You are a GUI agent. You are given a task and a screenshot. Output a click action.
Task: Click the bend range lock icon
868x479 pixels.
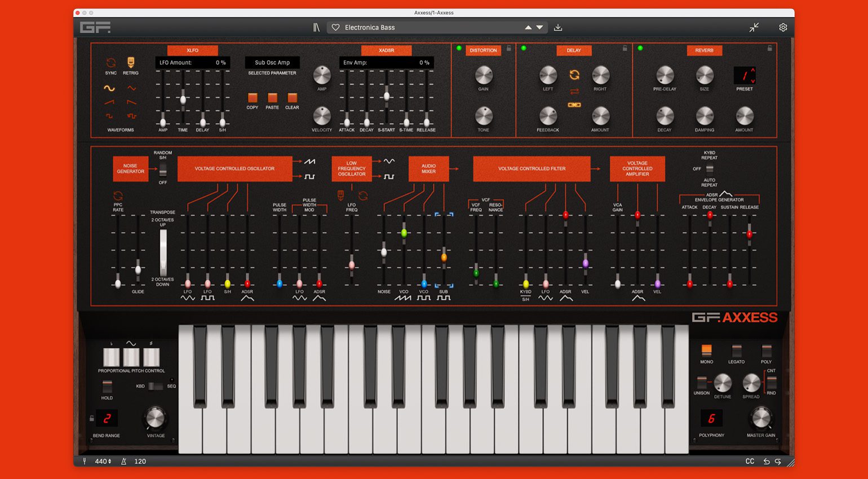[91, 418]
